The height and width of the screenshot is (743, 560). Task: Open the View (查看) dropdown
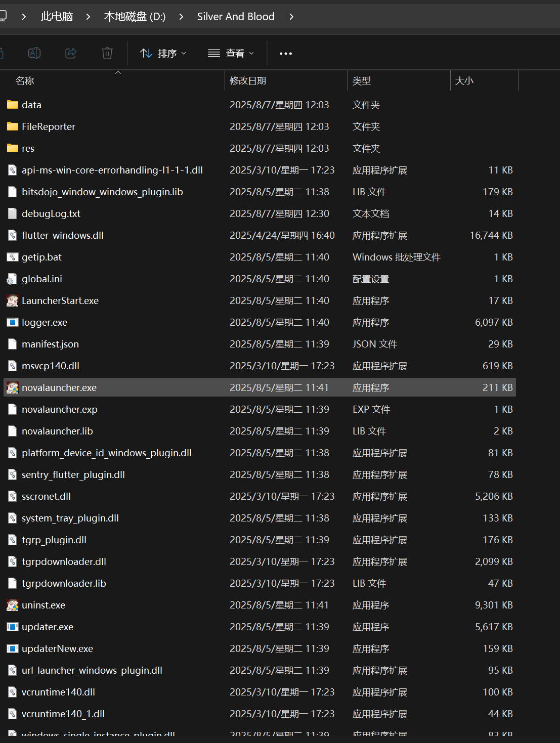231,53
